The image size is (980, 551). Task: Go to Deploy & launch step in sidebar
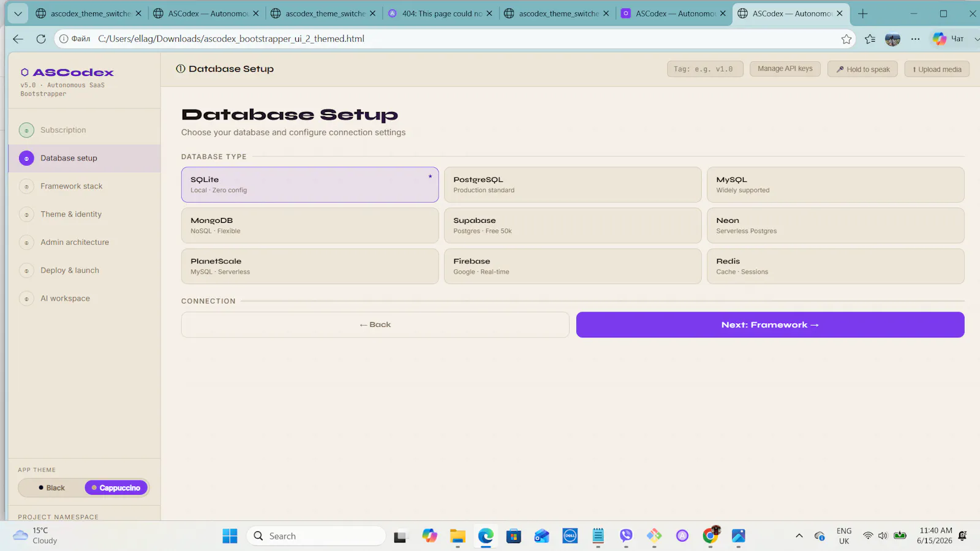tap(85, 271)
